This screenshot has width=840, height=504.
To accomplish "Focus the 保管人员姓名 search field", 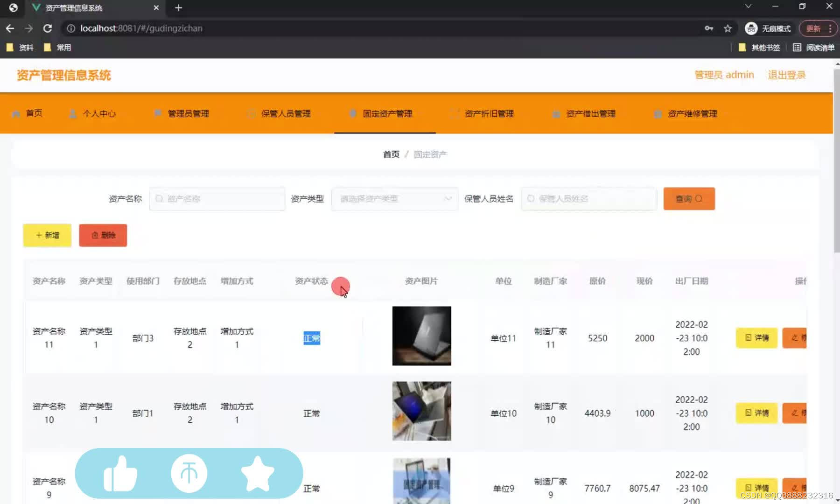I will 589,199.
